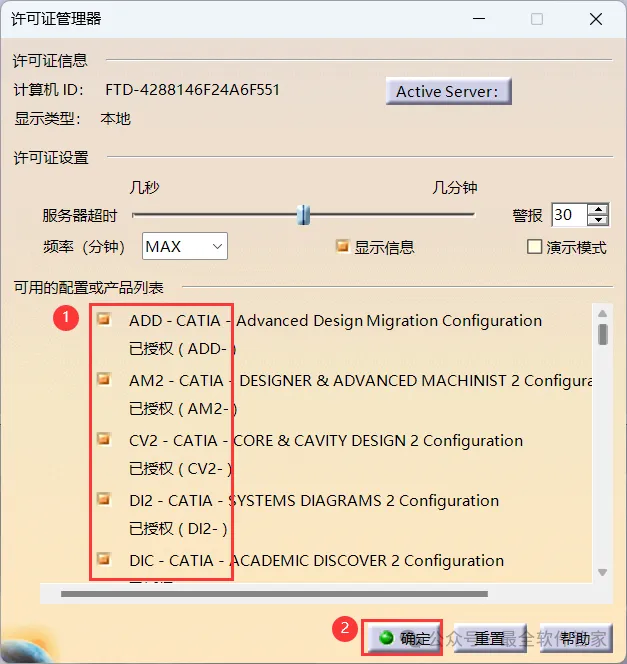The width and height of the screenshot is (627, 664).
Task: Click the 已授权 ( CV2- ) status text
Action: 180,469
